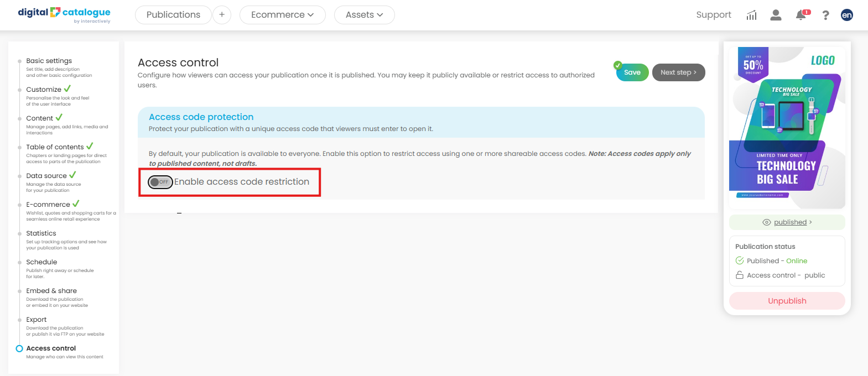
Task: Enable access code restriction toggle
Action: click(160, 182)
